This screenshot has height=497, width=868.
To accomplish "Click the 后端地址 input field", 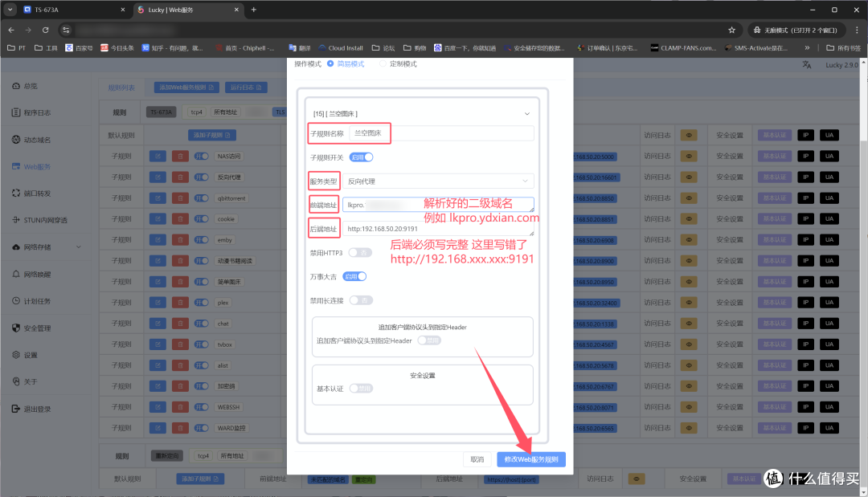I will (x=438, y=228).
